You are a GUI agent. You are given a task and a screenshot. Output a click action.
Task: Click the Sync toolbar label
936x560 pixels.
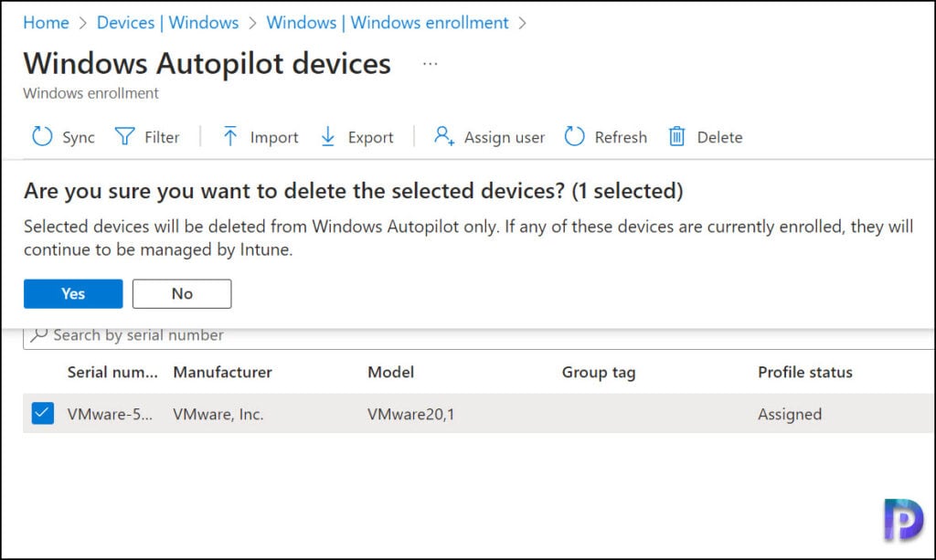pyautogui.click(x=79, y=138)
